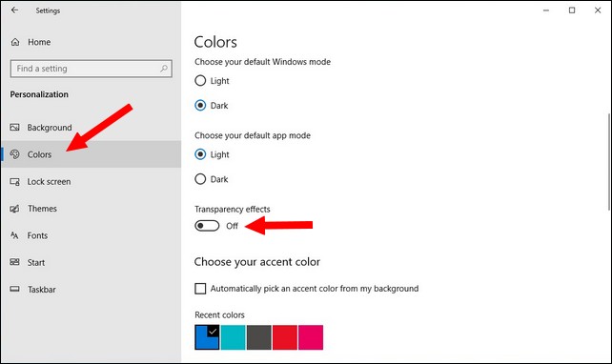Click the Choose your default Windows mode label
Image resolution: width=612 pixels, height=364 pixels.
(263, 62)
